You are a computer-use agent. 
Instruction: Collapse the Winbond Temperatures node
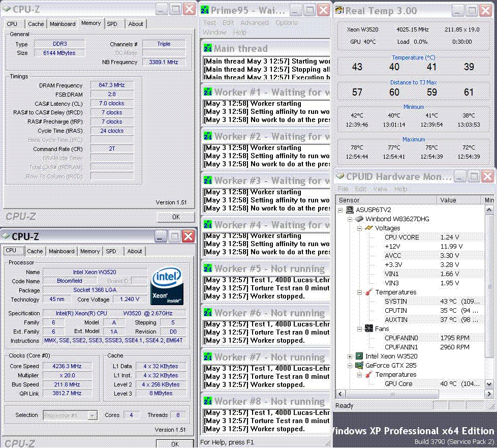point(359,292)
